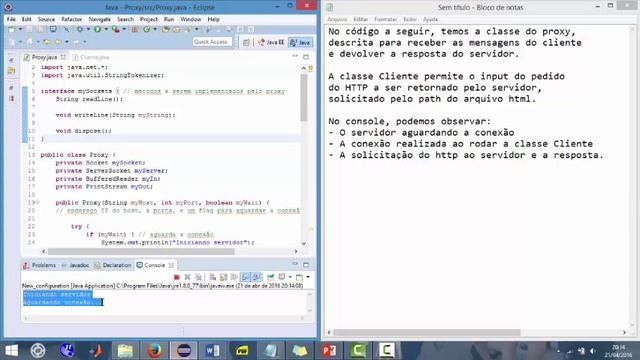Click the Search flashlight toolbar icon
This screenshot has height=360, width=640.
[x=188, y=29]
